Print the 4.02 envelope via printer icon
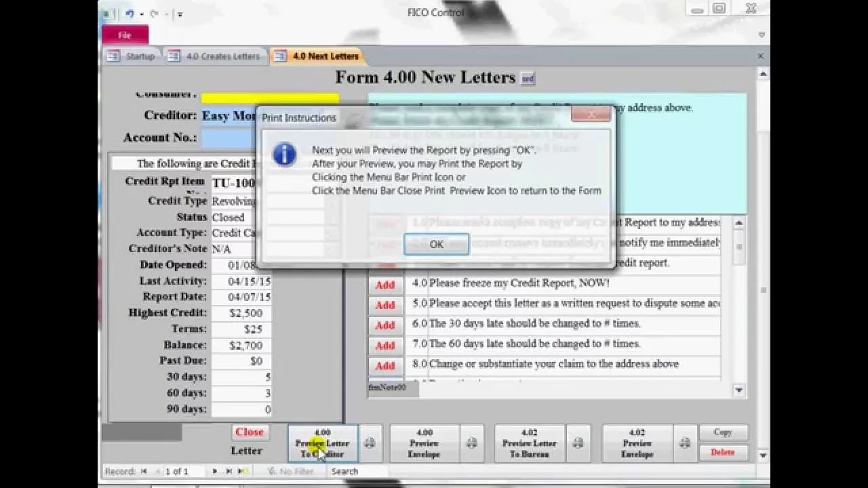 coord(685,443)
